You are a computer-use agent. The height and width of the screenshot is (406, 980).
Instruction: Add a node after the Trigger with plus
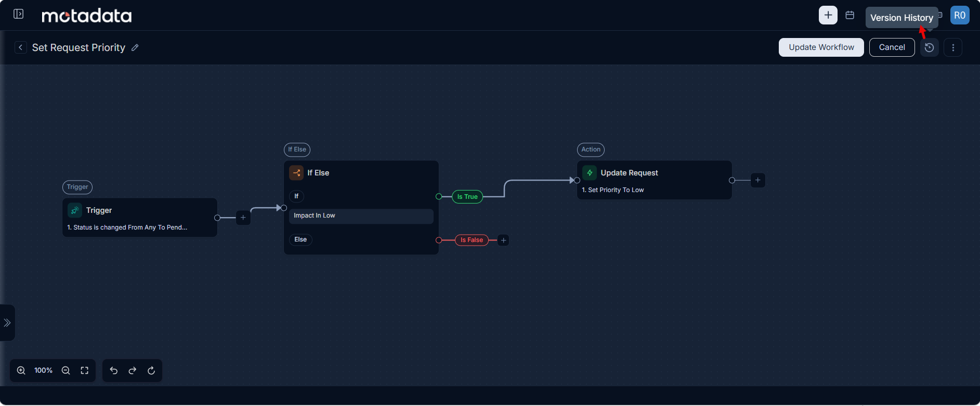(x=243, y=218)
